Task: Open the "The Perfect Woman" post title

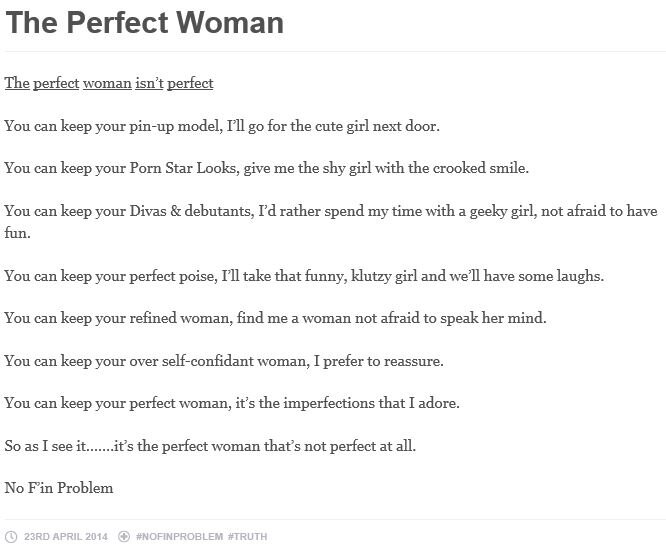Action: [144, 23]
